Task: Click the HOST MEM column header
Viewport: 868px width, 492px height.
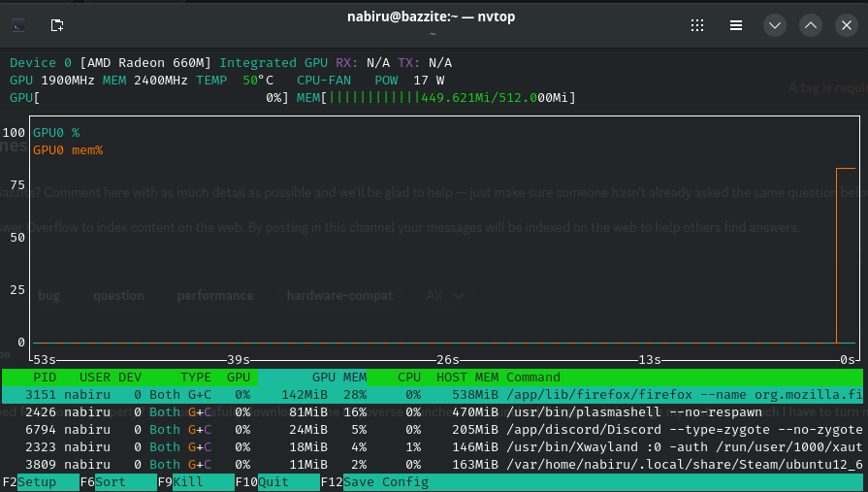Action: coord(467,377)
